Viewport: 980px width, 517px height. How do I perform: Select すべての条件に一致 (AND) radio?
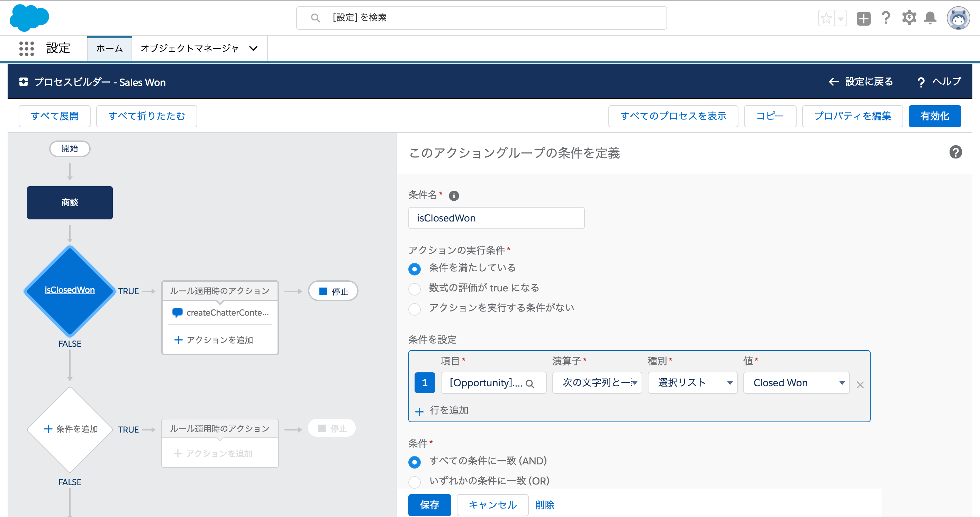415,462
